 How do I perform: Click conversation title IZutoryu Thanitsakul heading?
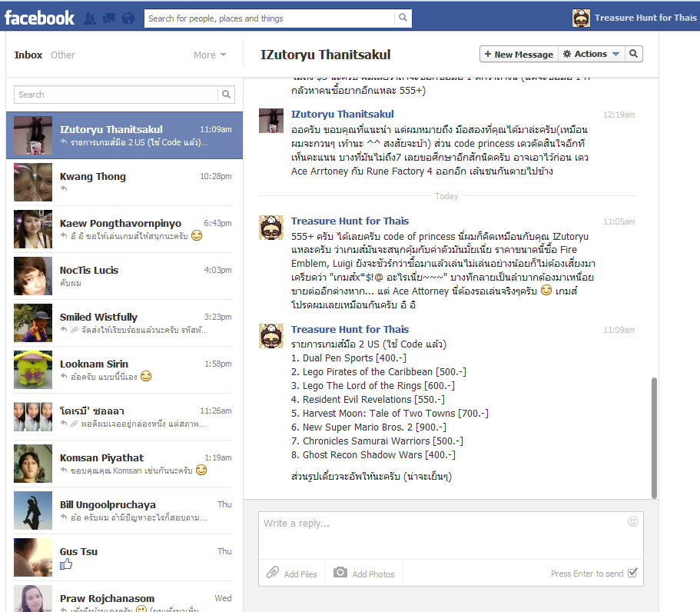(326, 55)
